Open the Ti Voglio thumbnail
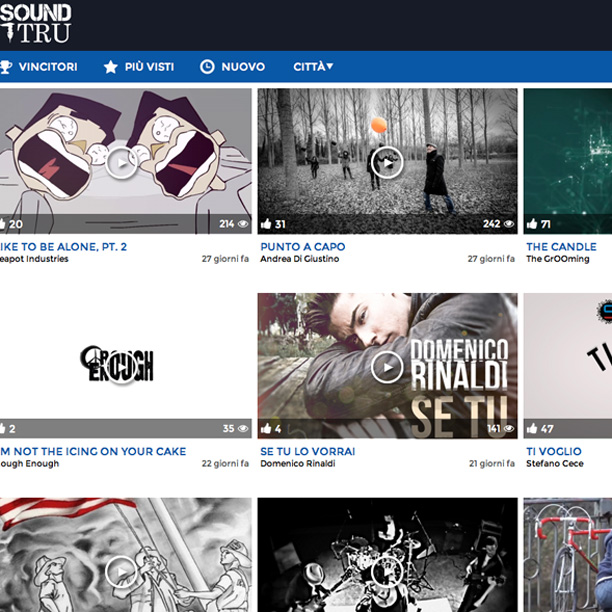 [x=568, y=366]
